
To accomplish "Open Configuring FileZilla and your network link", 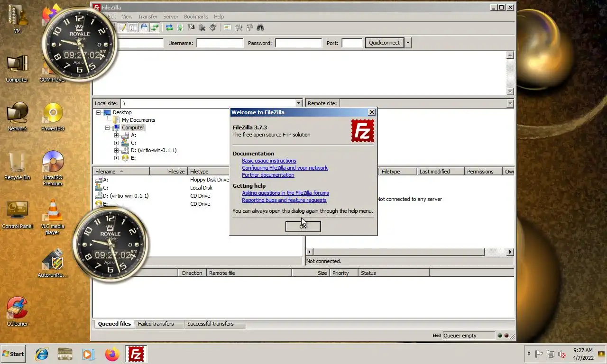I will tap(285, 168).
